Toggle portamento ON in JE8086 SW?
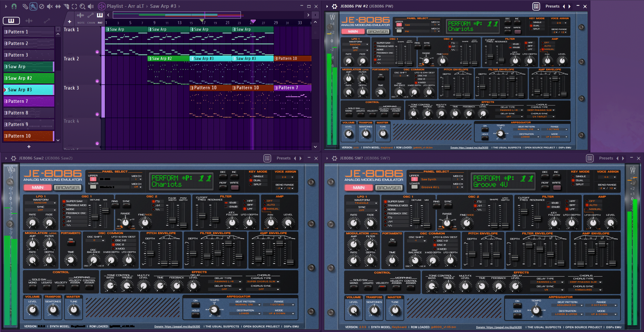 [x=392, y=243]
